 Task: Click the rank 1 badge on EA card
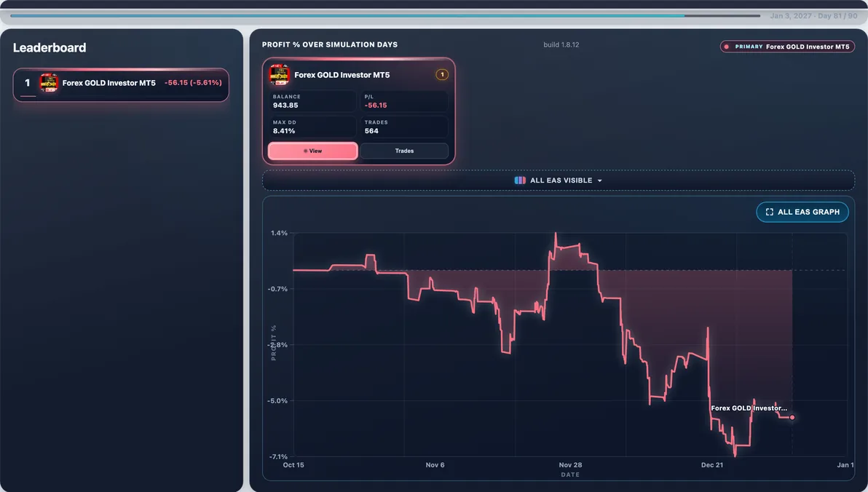tap(442, 75)
